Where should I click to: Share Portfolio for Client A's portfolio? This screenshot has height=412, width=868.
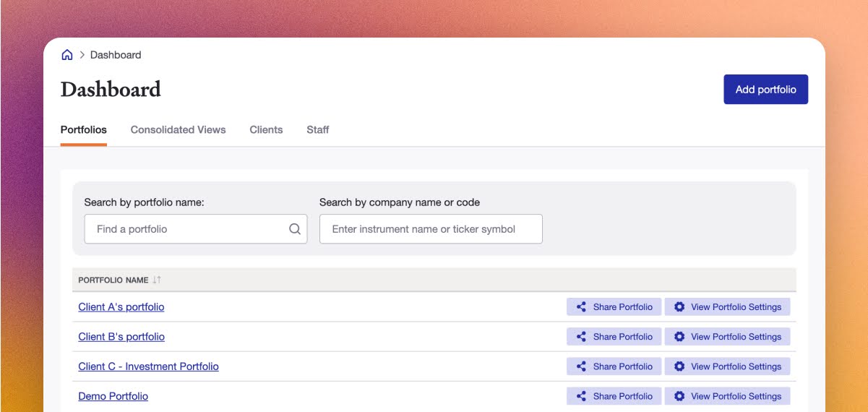[x=614, y=307]
